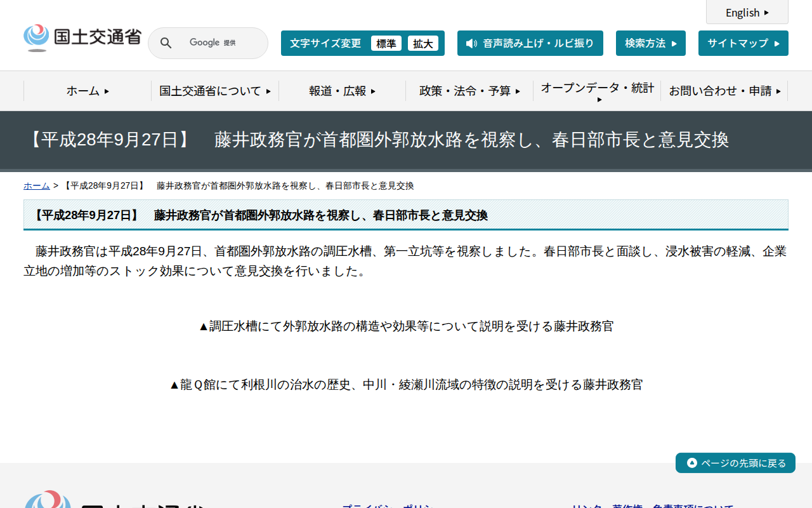The image size is (812, 508).
Task: Click the arrow icon on サイトマップ button
Action: [776, 43]
